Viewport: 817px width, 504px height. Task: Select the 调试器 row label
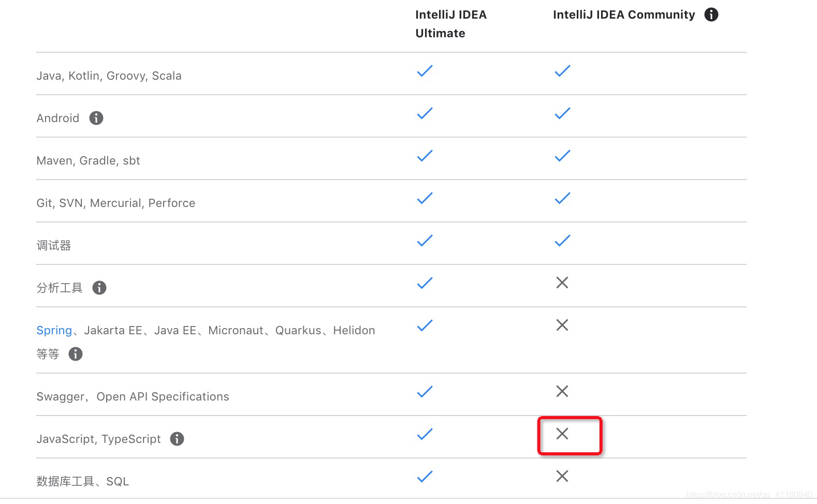click(53, 245)
